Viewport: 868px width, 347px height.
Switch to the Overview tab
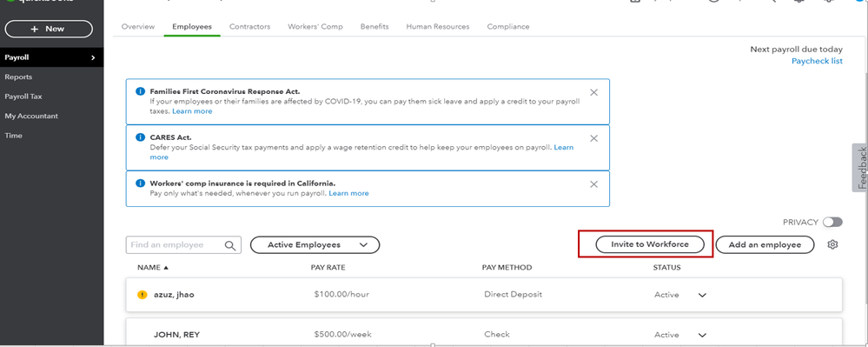click(138, 27)
